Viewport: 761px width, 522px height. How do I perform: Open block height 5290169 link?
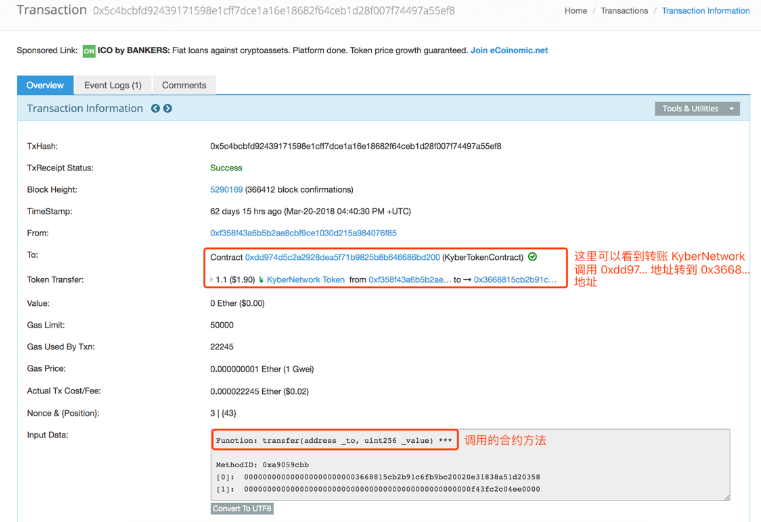tap(227, 190)
